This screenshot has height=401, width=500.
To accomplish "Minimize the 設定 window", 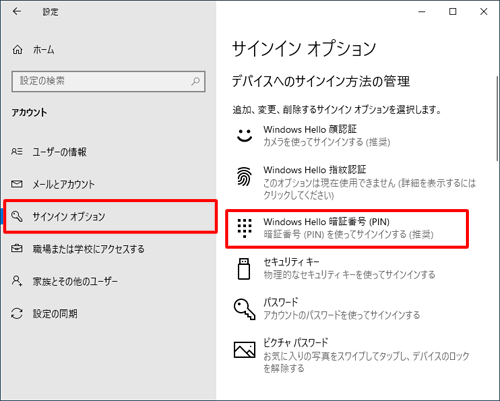I will pyautogui.click(x=422, y=12).
